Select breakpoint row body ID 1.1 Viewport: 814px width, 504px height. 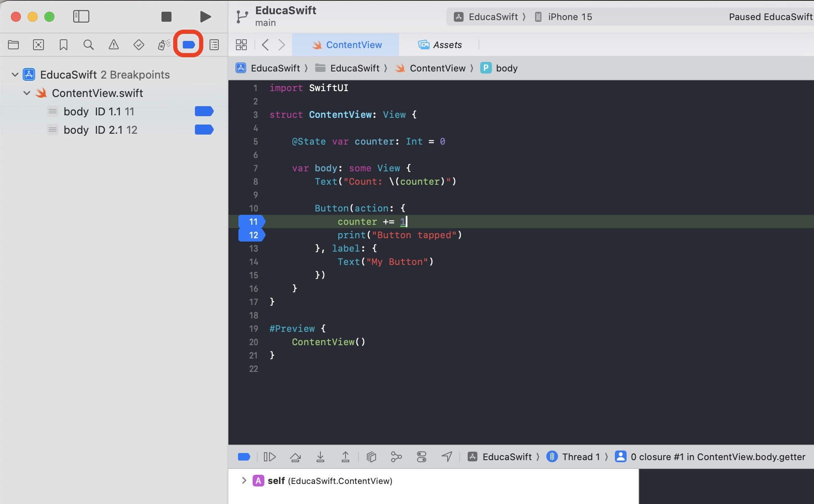coord(114,112)
